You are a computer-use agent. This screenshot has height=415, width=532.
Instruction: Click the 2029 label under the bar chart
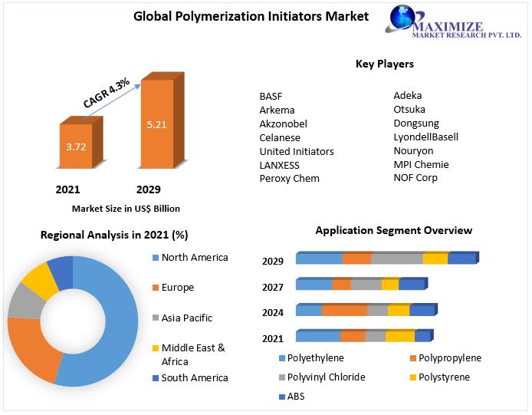[x=148, y=189]
